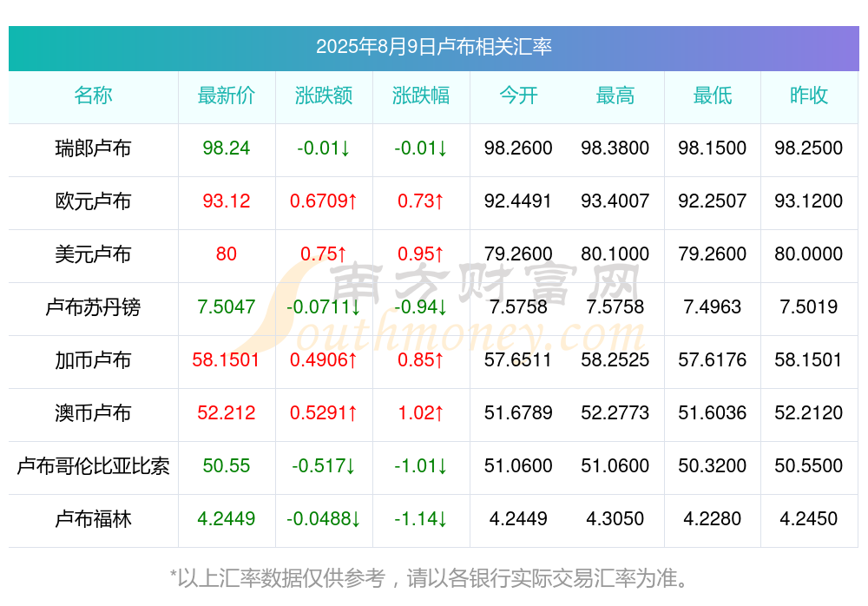Click the row name '欧元卢布'
This screenshot has width=868, height=606.
(93, 201)
